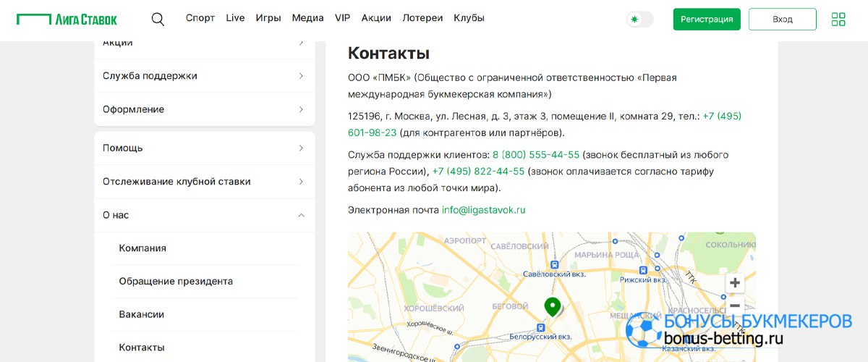Go to the Игры section
Image resolution: width=868 pixels, height=362 pixels.
(x=268, y=18)
